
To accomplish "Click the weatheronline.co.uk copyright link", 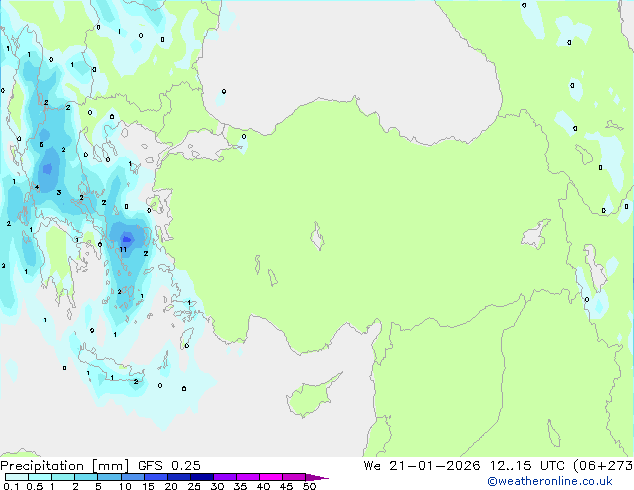I will [x=549, y=481].
